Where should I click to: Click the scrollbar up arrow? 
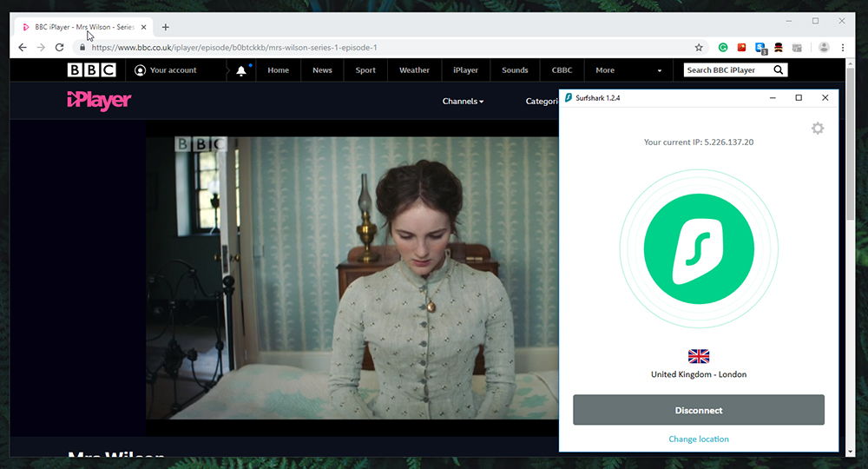[851, 63]
